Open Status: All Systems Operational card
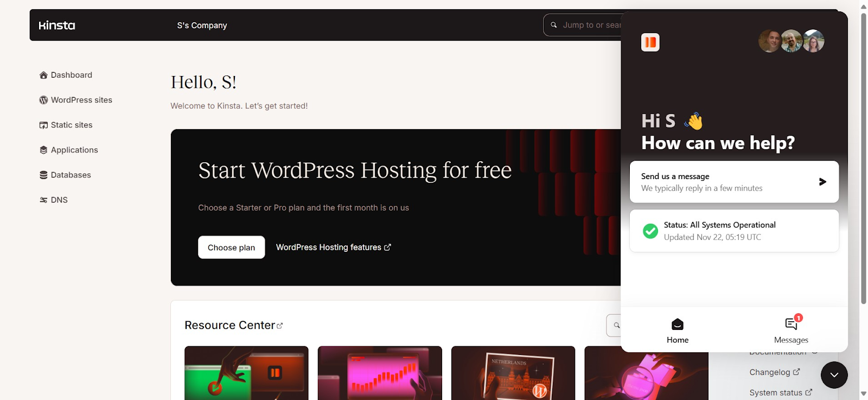868x400 pixels. [734, 231]
